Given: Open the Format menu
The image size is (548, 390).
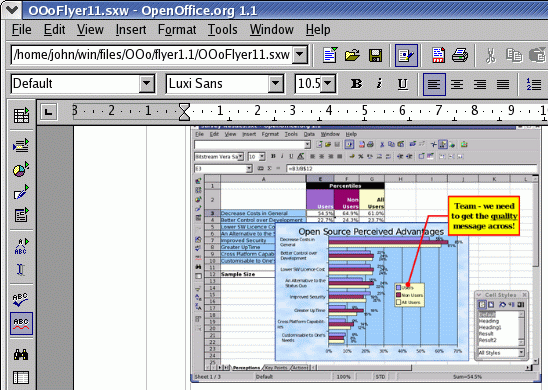Looking at the screenshot, I should click(x=177, y=30).
